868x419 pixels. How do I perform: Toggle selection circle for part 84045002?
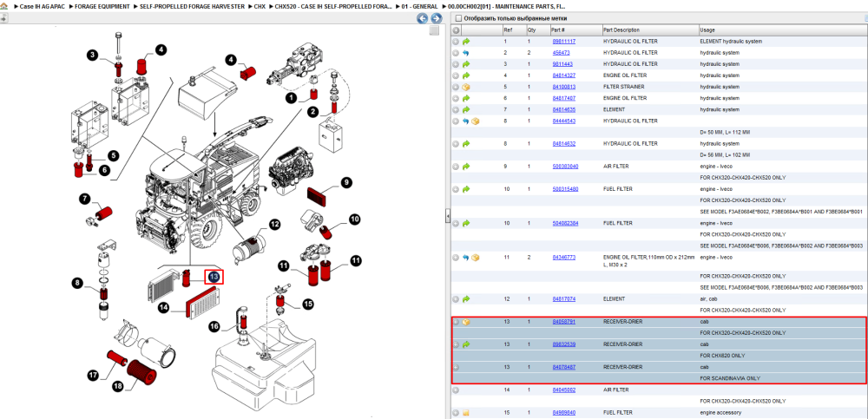point(456,390)
